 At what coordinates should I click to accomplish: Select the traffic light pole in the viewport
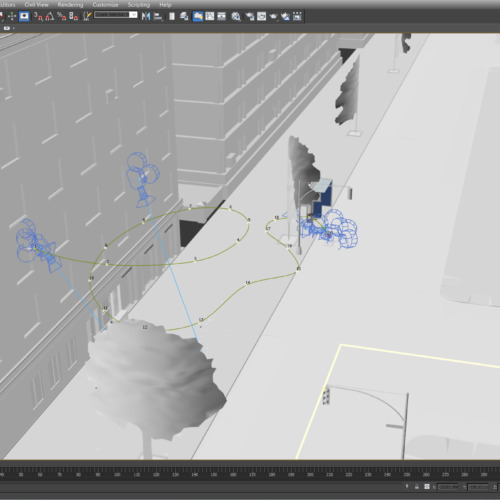coord(405,425)
